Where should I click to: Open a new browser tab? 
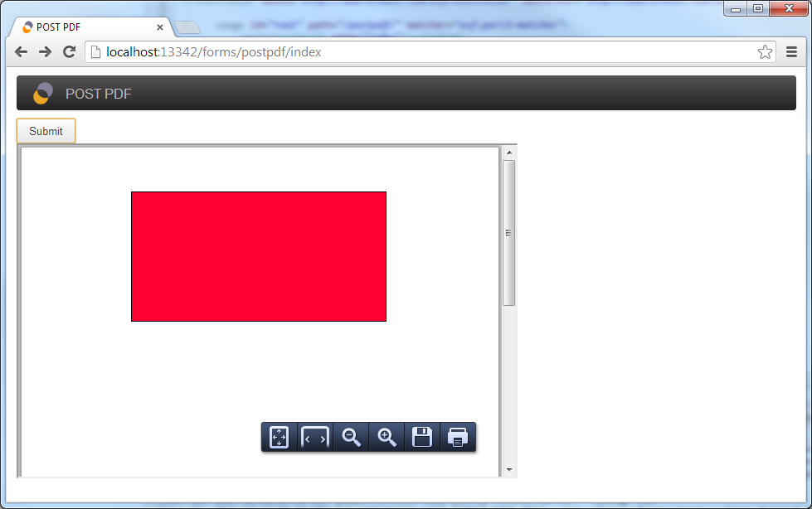point(187,28)
